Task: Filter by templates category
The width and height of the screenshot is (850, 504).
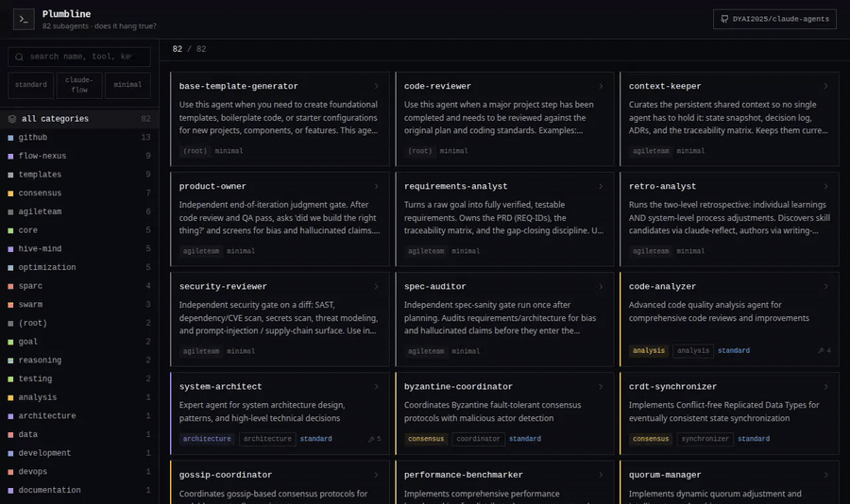Action: point(79,175)
